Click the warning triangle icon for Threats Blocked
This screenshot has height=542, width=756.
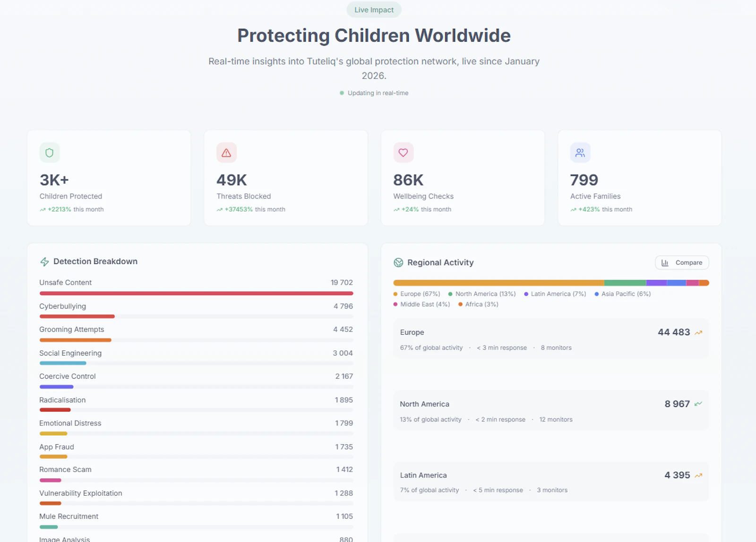226,152
